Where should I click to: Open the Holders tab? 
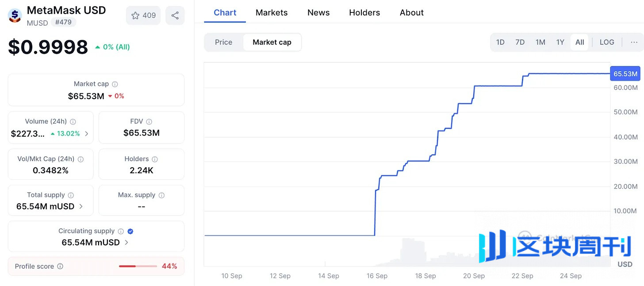[364, 12]
